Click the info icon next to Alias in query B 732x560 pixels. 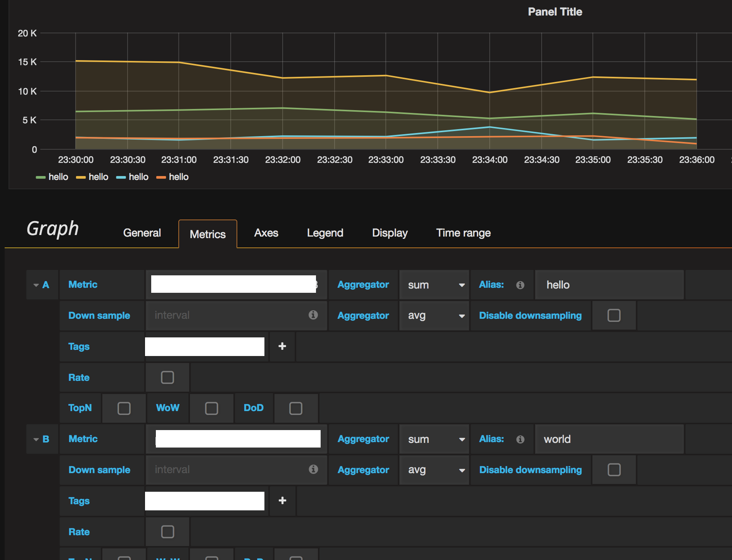tap(521, 439)
